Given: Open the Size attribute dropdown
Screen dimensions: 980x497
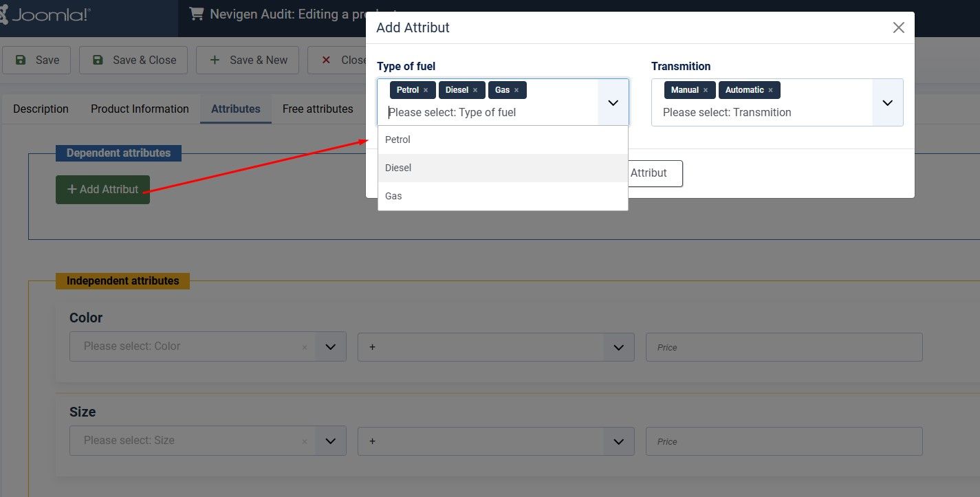Looking at the screenshot, I should point(330,441).
